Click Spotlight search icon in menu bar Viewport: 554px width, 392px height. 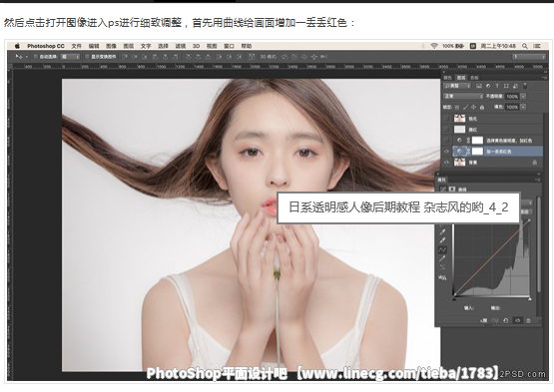525,46
